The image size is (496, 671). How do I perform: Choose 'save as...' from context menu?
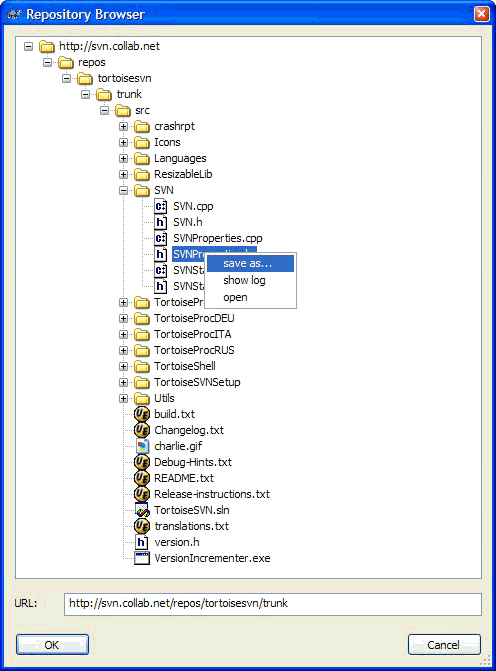tap(250, 264)
